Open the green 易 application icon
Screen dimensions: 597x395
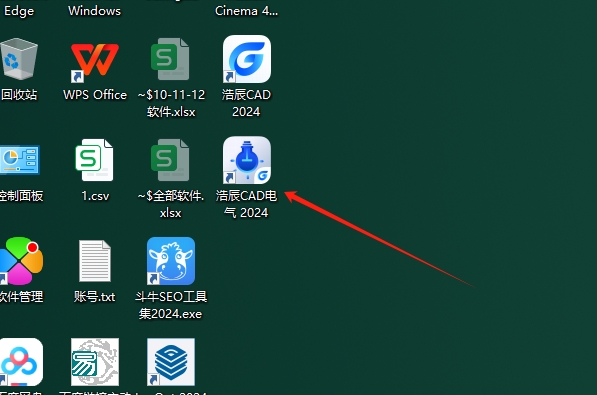95,362
